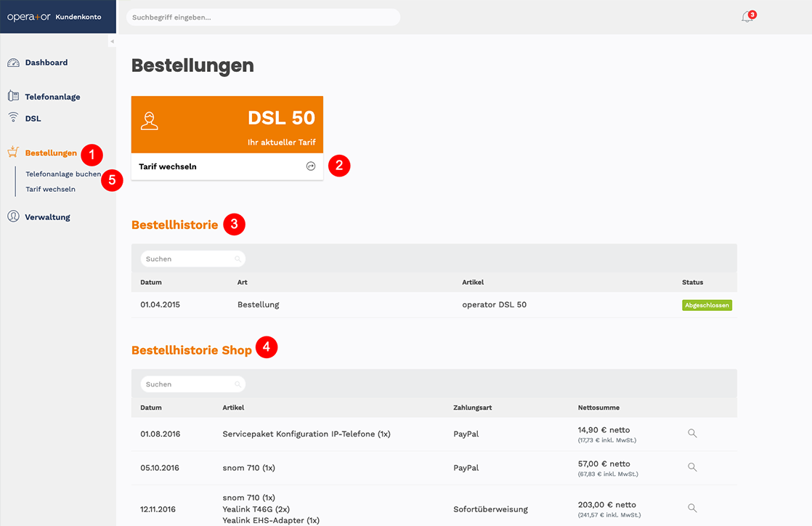
Task: Click the global search field Suchbegriff eingeben
Action: coord(263,17)
